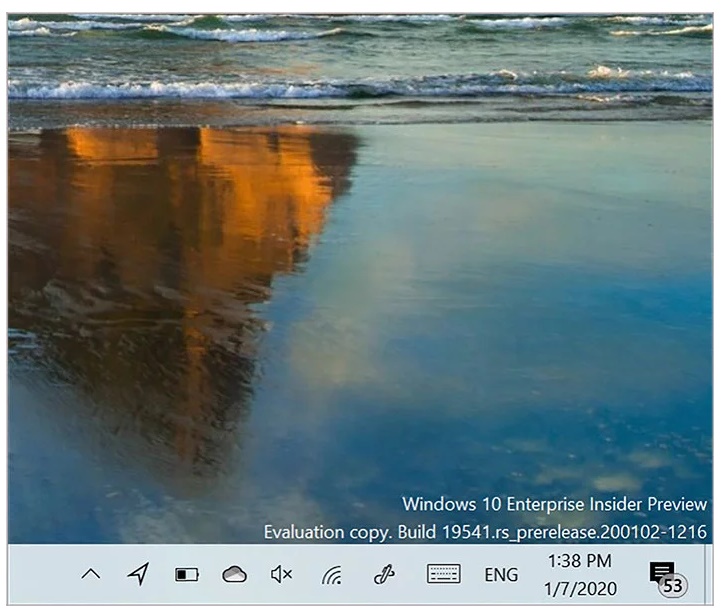Click the Windows 10 Enterprise Insider Preview watermark
Image resolution: width=722 pixels, height=610 pixels.
[554, 503]
